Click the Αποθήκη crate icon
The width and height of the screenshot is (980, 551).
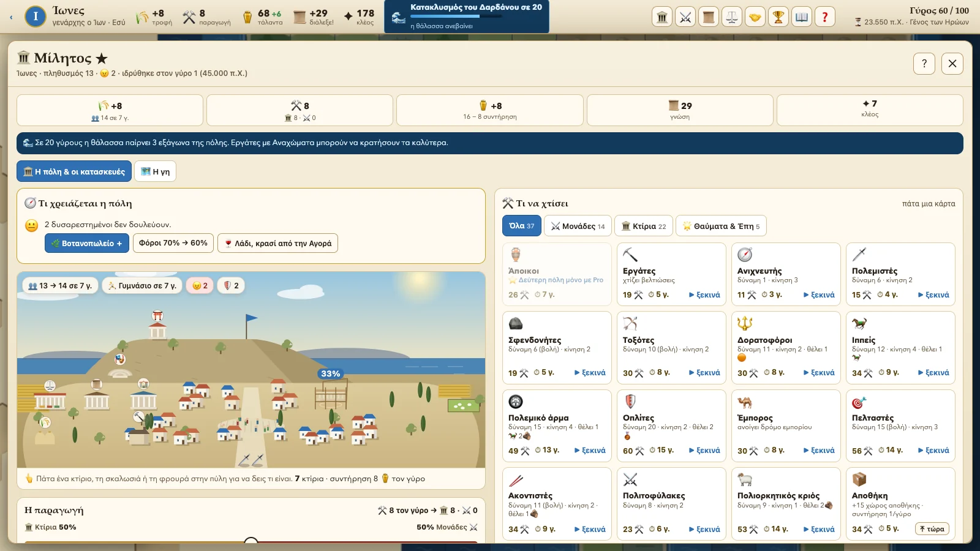pyautogui.click(x=859, y=479)
